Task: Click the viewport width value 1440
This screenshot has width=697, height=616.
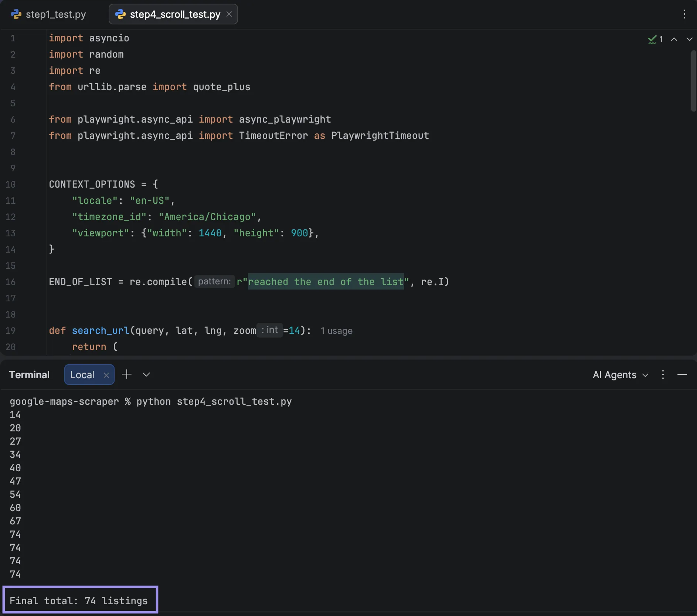Action: point(210,233)
